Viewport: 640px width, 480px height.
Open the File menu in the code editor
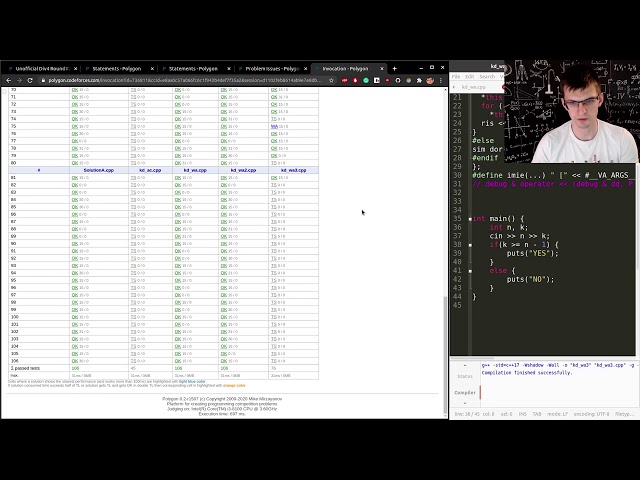456,77
